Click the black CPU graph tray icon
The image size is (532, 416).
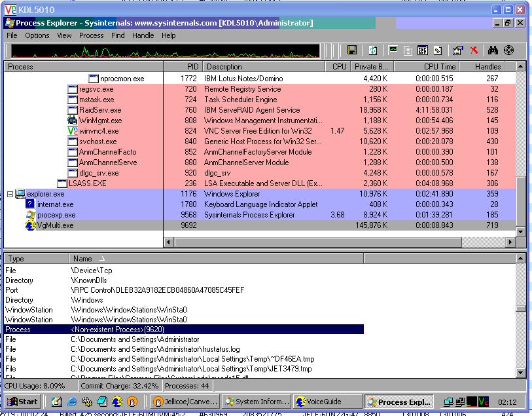[472, 402]
